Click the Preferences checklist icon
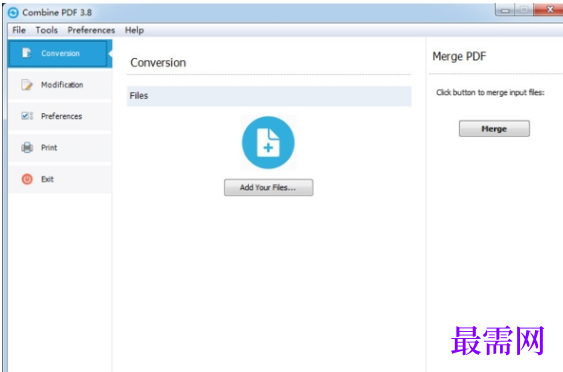Image resolution: width=563 pixels, height=372 pixels. pos(27,116)
